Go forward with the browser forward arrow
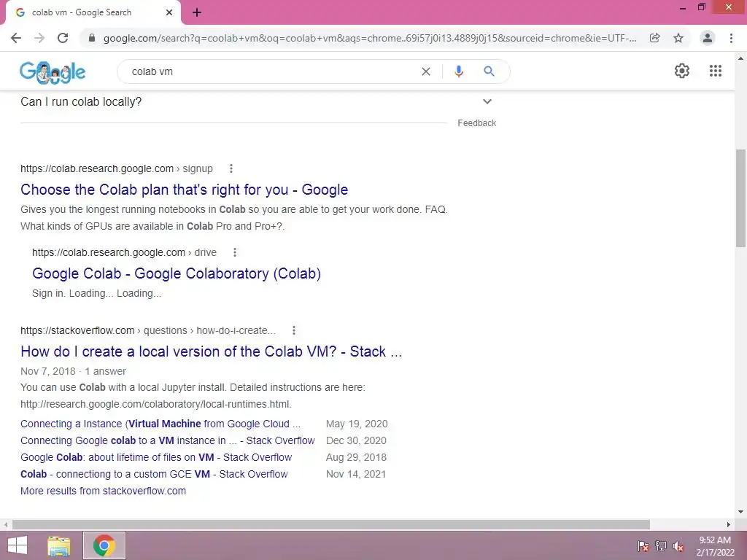This screenshot has height=560, width=747. (x=39, y=38)
